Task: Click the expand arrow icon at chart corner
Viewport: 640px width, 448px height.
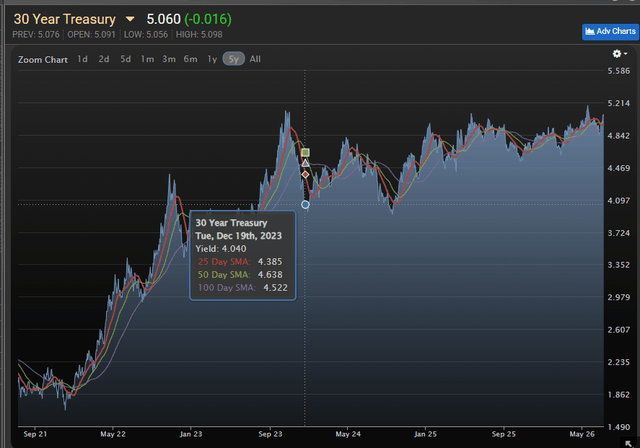Action: (629, 444)
